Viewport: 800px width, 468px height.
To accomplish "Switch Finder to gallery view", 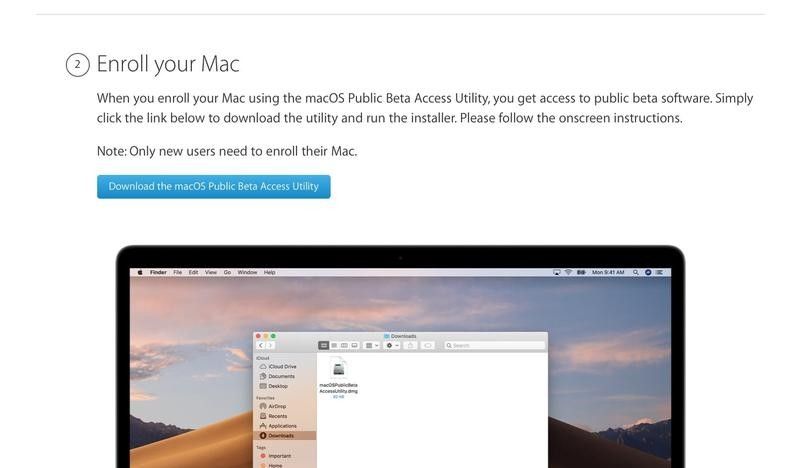I will [x=355, y=346].
